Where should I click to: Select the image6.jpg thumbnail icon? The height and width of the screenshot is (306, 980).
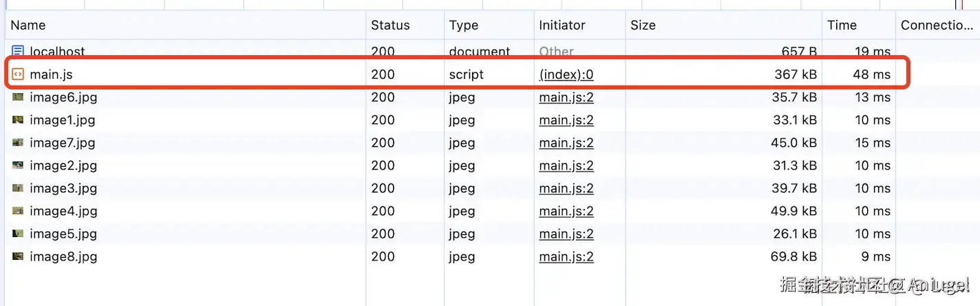18,97
